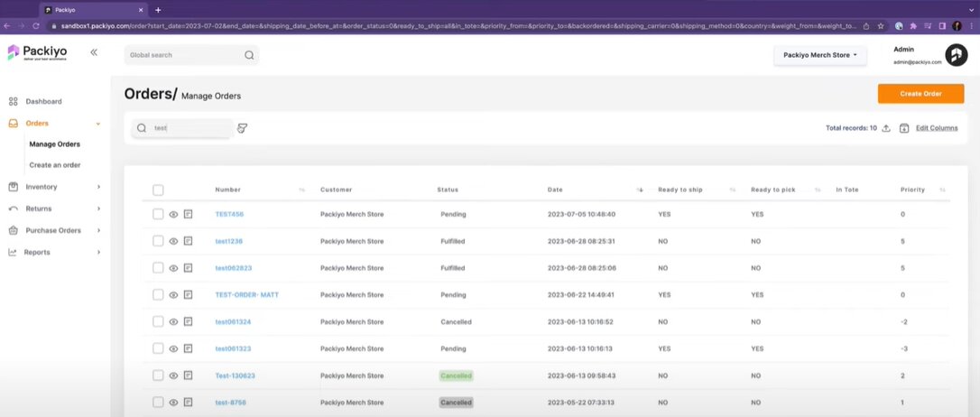Screen dimensions: 980x417
Task: Click the global search magnifier icon
Action: [249, 55]
